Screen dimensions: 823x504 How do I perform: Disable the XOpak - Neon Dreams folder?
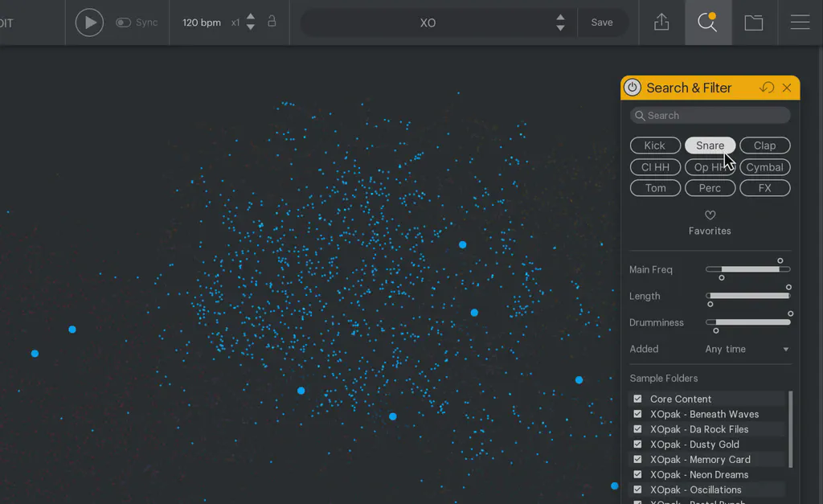(637, 474)
